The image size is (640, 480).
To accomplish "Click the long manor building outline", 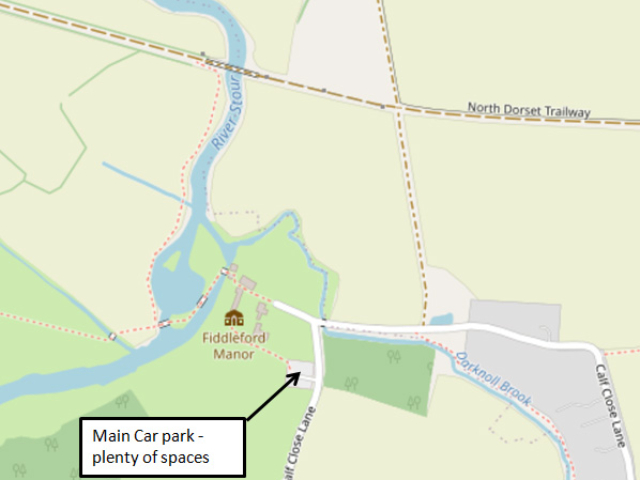I will tap(237, 298).
